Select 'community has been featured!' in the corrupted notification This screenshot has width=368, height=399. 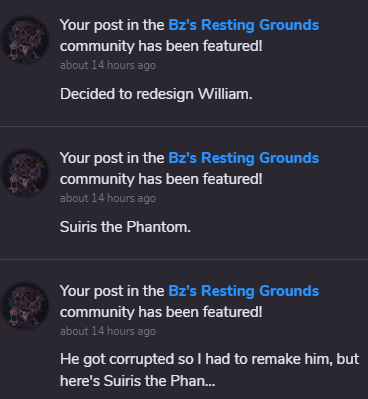(x=161, y=312)
